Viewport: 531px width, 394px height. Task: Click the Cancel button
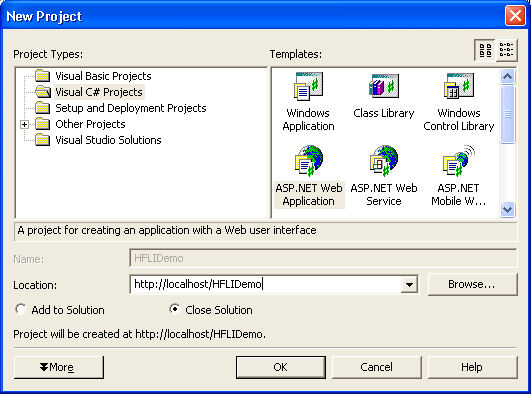377,367
